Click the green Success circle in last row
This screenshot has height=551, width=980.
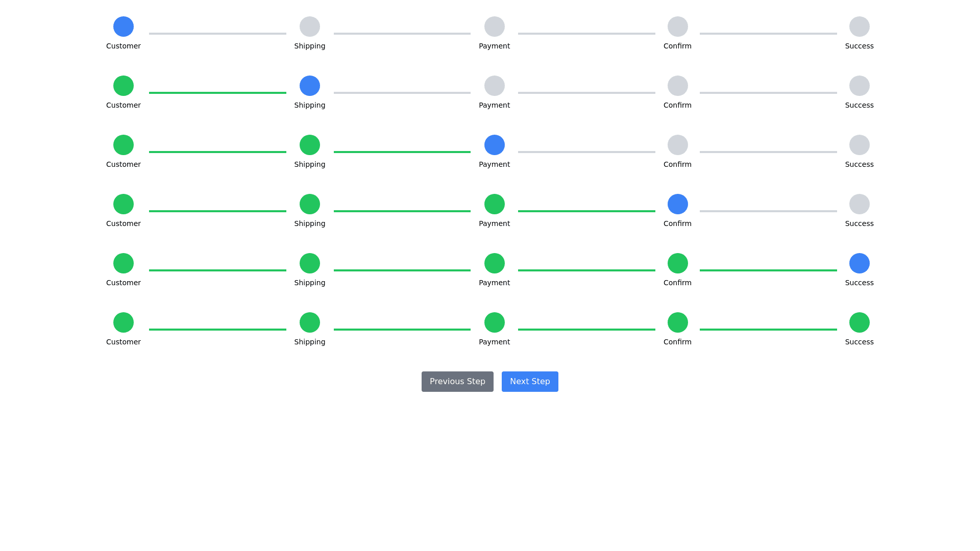[860, 322]
